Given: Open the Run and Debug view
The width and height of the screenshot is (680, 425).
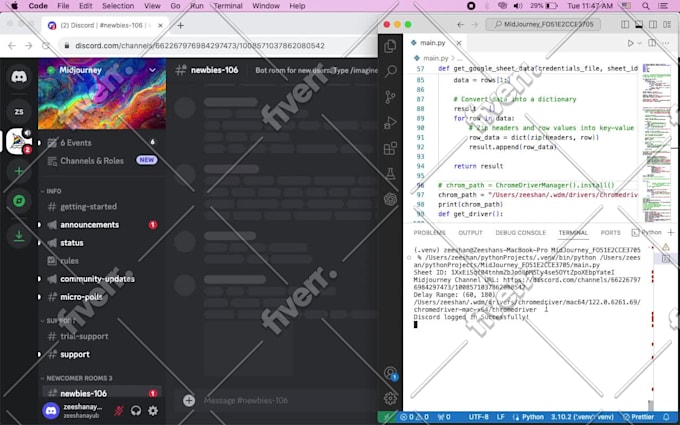Looking at the screenshot, I should coord(390,123).
